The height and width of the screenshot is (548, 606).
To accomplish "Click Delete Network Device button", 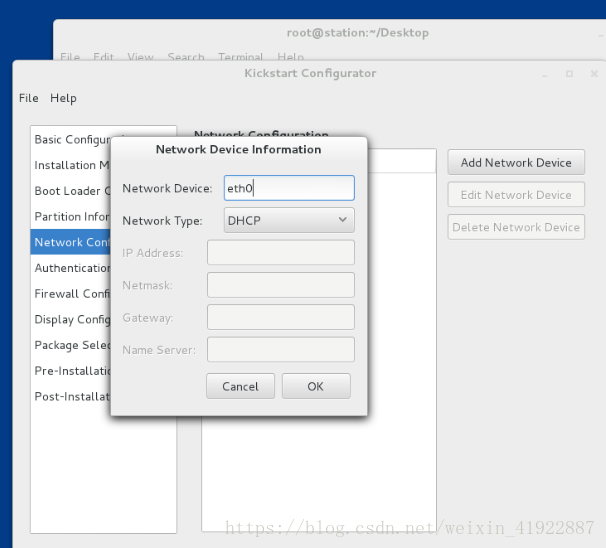I will pos(516,227).
